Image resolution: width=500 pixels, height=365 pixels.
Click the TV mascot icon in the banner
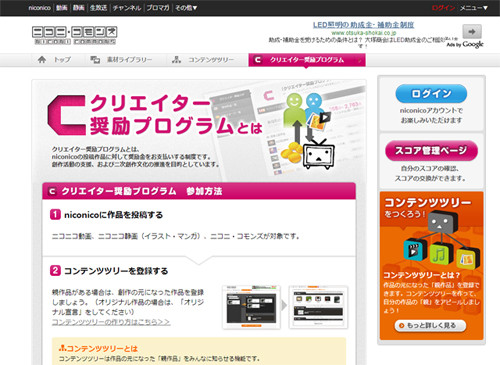coord(318,154)
